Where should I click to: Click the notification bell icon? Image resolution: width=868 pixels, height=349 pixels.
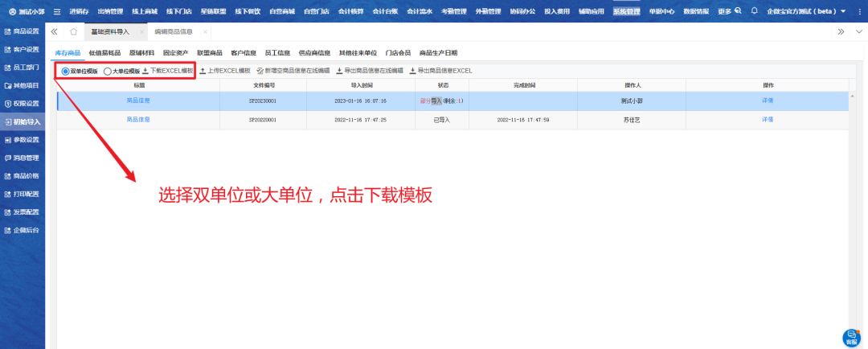(754, 11)
